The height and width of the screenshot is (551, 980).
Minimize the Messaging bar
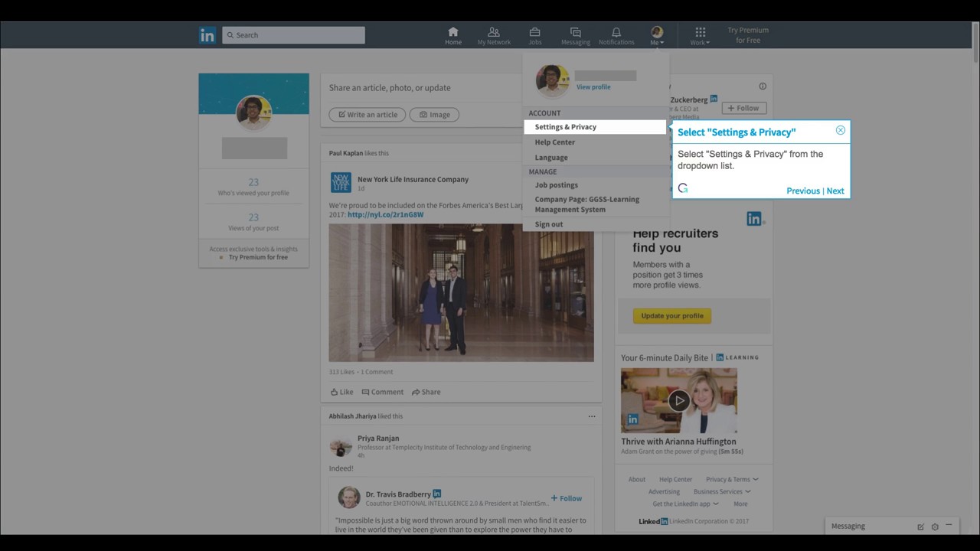(x=949, y=526)
